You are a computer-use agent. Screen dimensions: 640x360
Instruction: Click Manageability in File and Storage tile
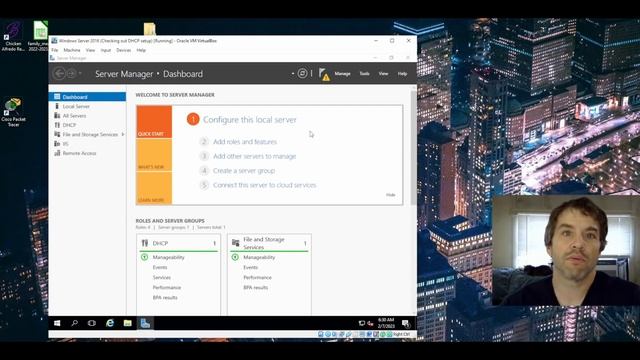[x=259, y=258]
